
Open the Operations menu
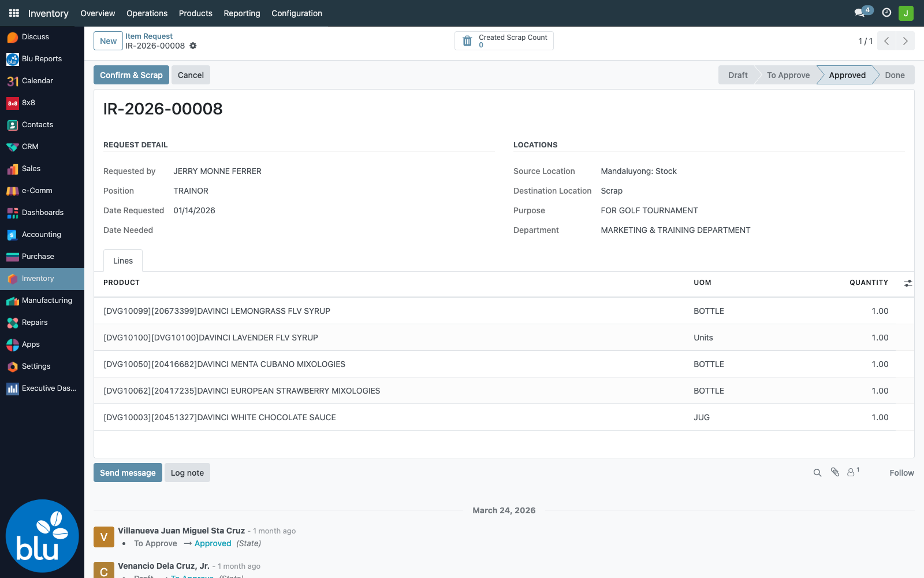click(x=147, y=13)
